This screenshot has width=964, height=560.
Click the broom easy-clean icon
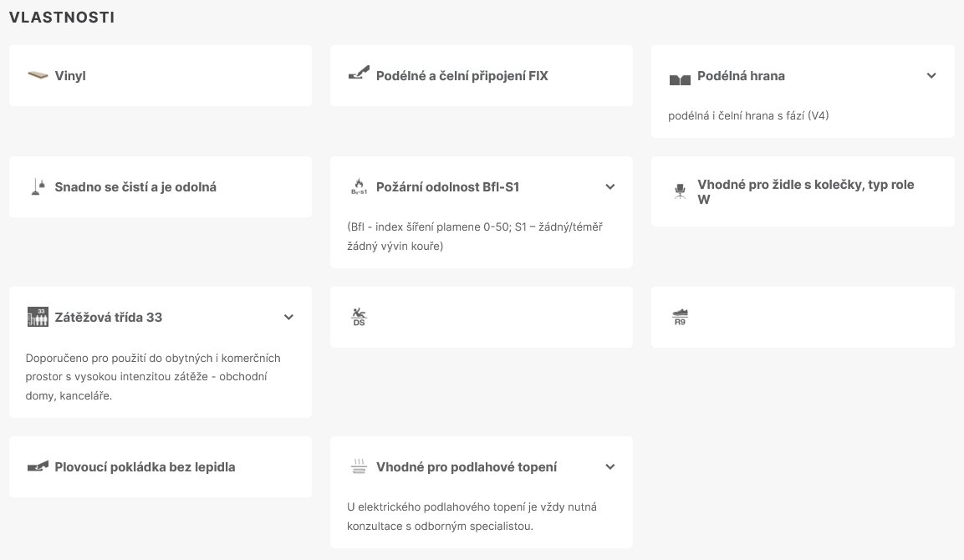[x=37, y=187]
